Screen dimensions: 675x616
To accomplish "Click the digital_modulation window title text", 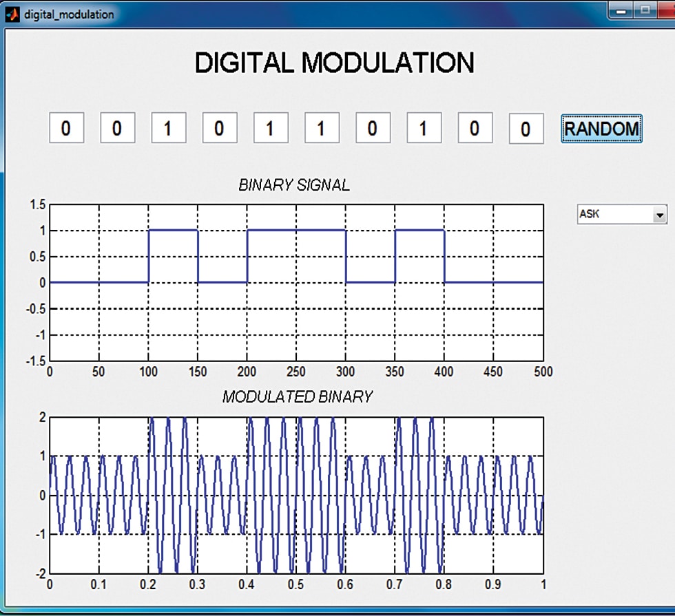I will coord(69,14).
